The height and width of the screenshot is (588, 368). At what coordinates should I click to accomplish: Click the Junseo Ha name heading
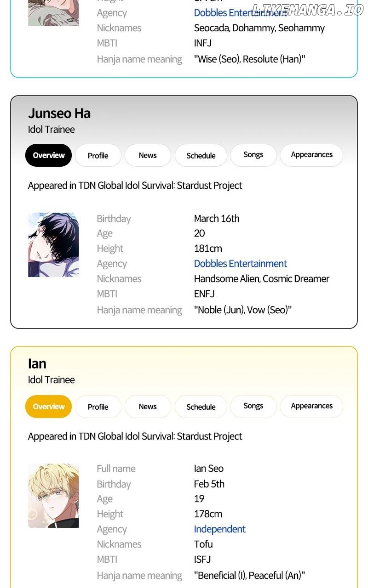(x=59, y=113)
